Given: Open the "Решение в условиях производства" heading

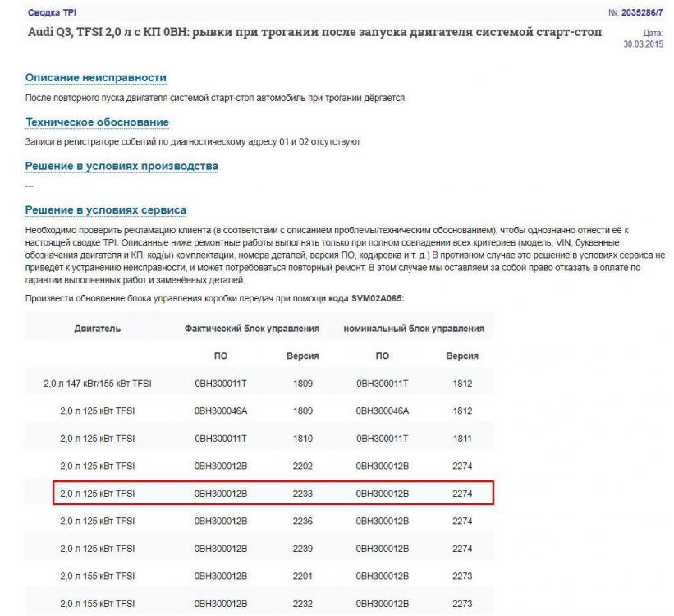Looking at the screenshot, I should coord(122,166).
